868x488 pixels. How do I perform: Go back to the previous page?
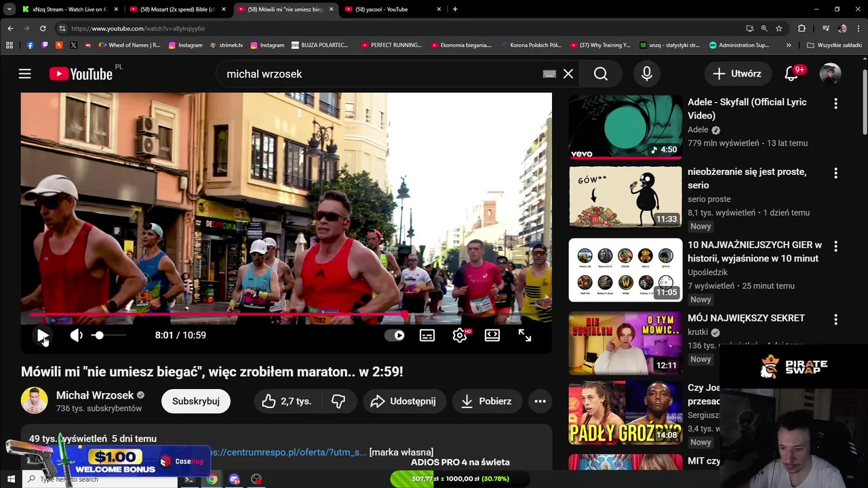(10, 28)
